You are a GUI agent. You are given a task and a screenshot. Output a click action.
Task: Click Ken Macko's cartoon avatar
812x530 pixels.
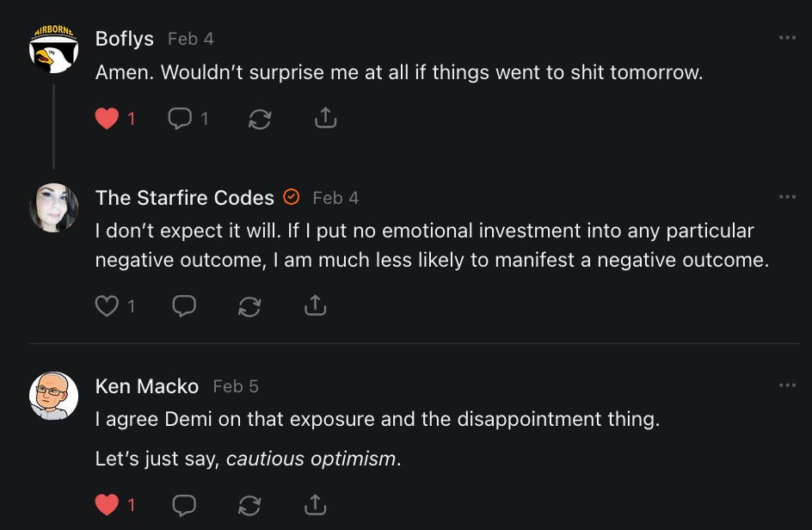coord(53,396)
